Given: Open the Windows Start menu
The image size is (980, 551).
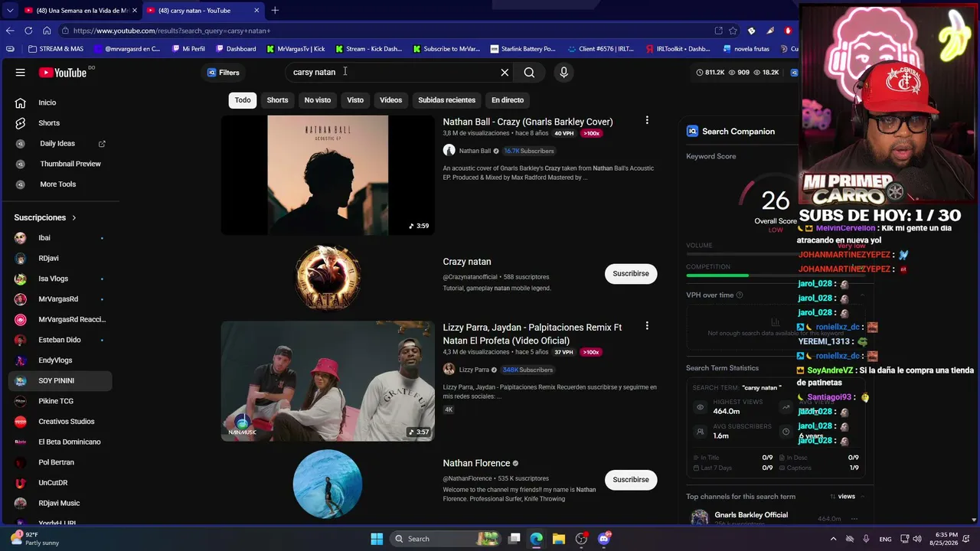Looking at the screenshot, I should point(377,539).
